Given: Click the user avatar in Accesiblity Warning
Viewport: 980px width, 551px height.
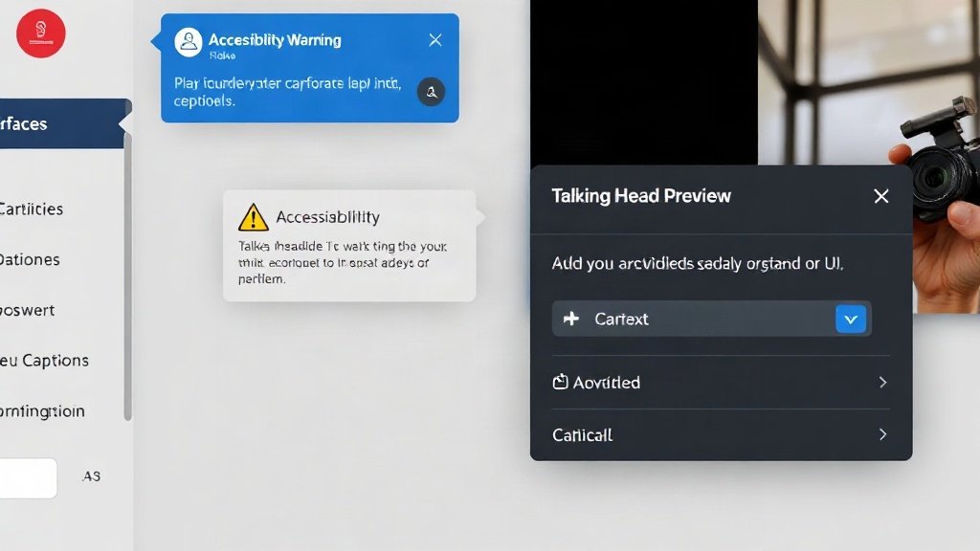Looking at the screenshot, I should [x=189, y=42].
